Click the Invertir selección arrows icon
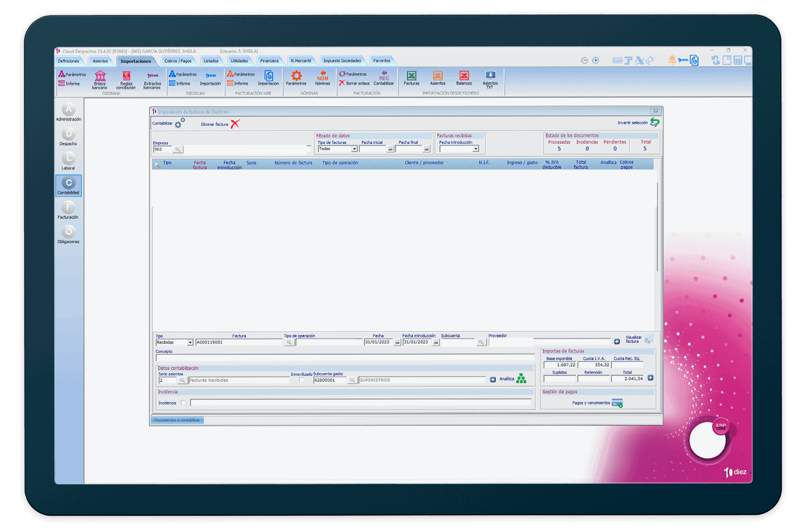806x532 pixels. (654, 123)
